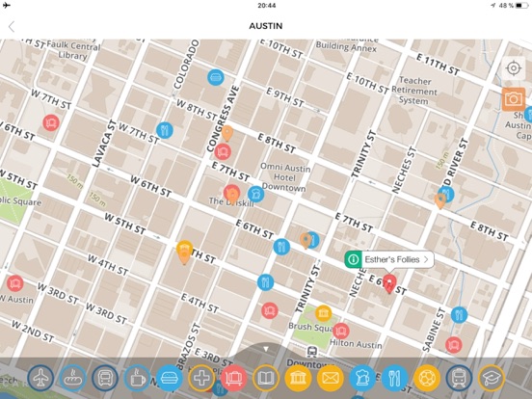Go back using the header arrow
Image resolution: width=532 pixels, height=399 pixels.
[x=12, y=26]
